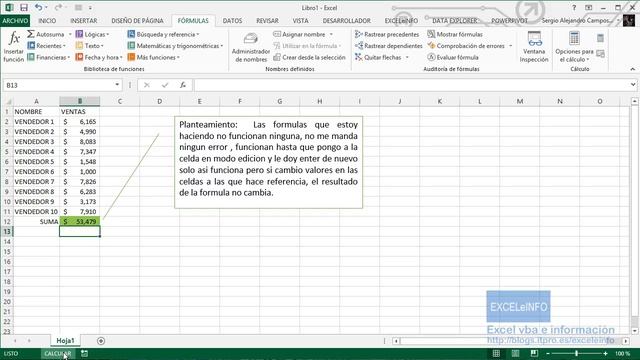This screenshot has height=360, width=640.
Task: Switch to Page Break preview in status bar
Action: (x=534, y=353)
